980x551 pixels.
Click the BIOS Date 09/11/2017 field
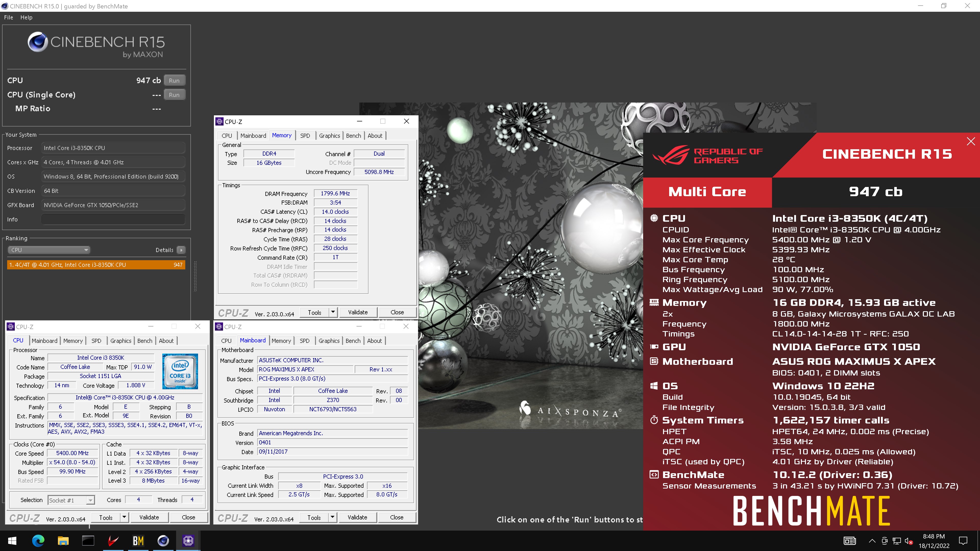[x=333, y=452]
